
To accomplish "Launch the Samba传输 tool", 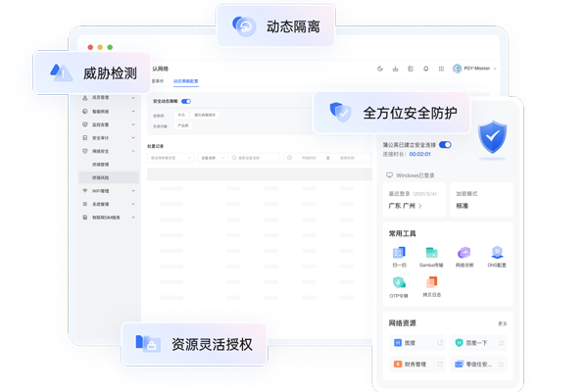I will (x=431, y=254).
